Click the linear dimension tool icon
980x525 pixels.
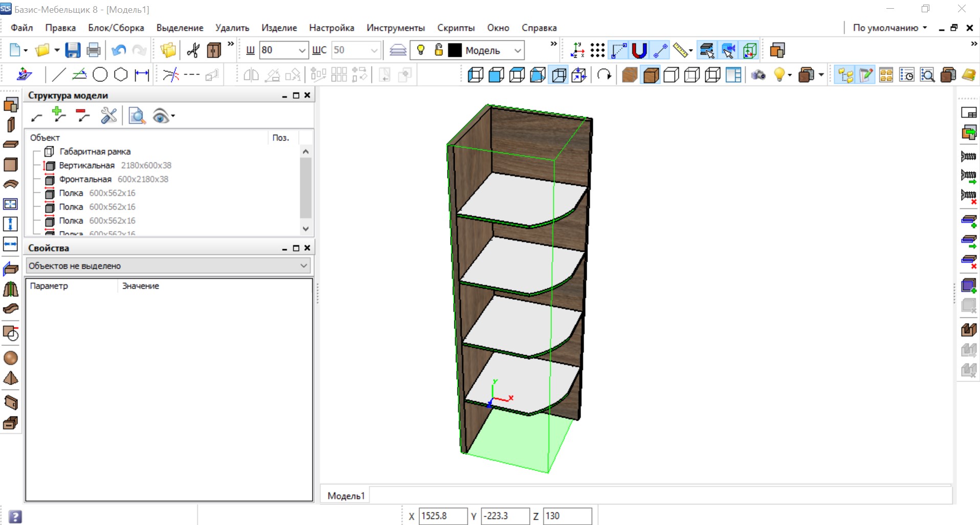[142, 75]
